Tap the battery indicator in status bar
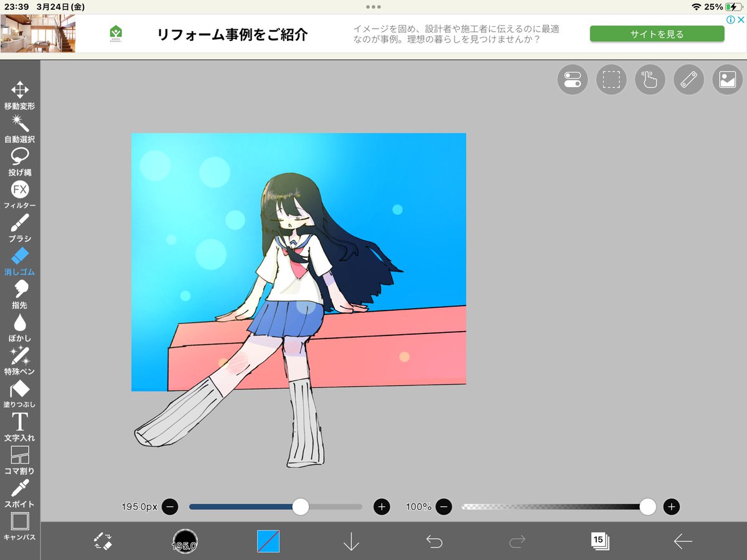747x560 pixels. coord(734,6)
